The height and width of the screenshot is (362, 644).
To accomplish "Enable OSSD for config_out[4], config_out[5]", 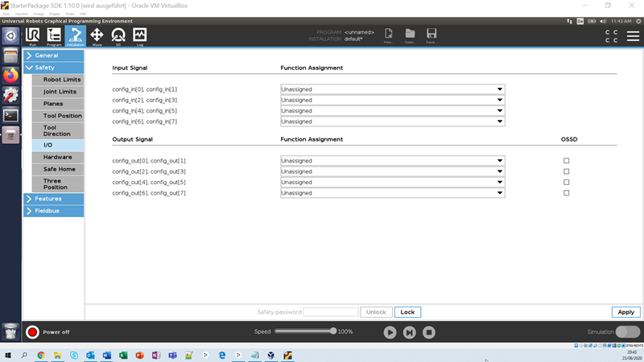I will 566,183.
